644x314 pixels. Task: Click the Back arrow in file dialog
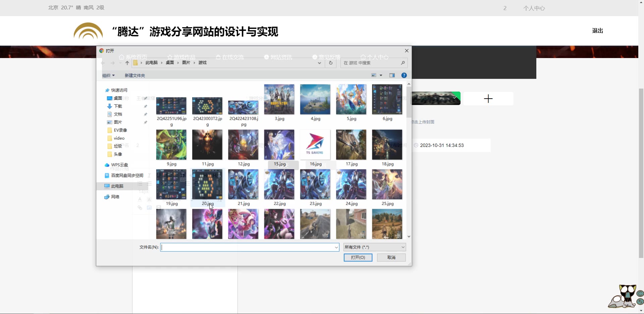click(x=103, y=63)
